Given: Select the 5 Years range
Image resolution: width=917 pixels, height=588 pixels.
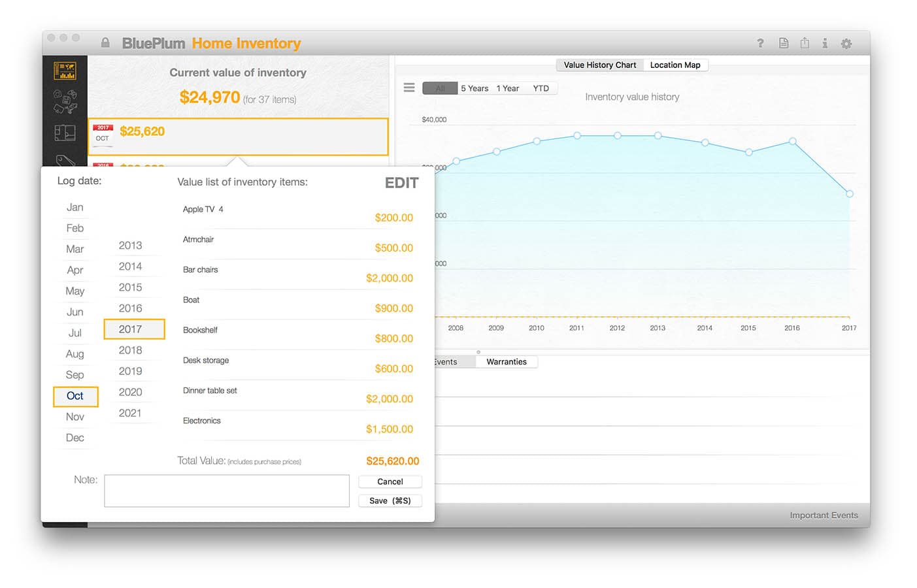Looking at the screenshot, I should pyautogui.click(x=475, y=88).
